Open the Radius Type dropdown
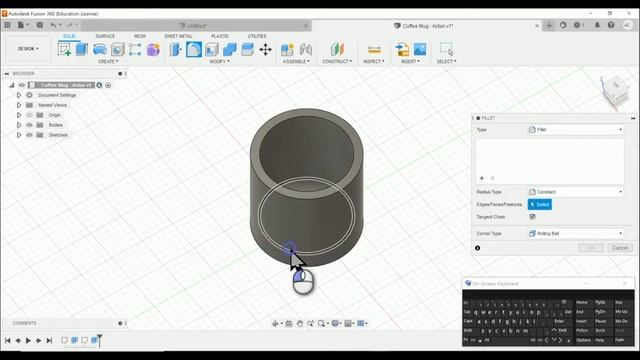Image resolution: width=640 pixels, height=360 pixels. point(576,192)
